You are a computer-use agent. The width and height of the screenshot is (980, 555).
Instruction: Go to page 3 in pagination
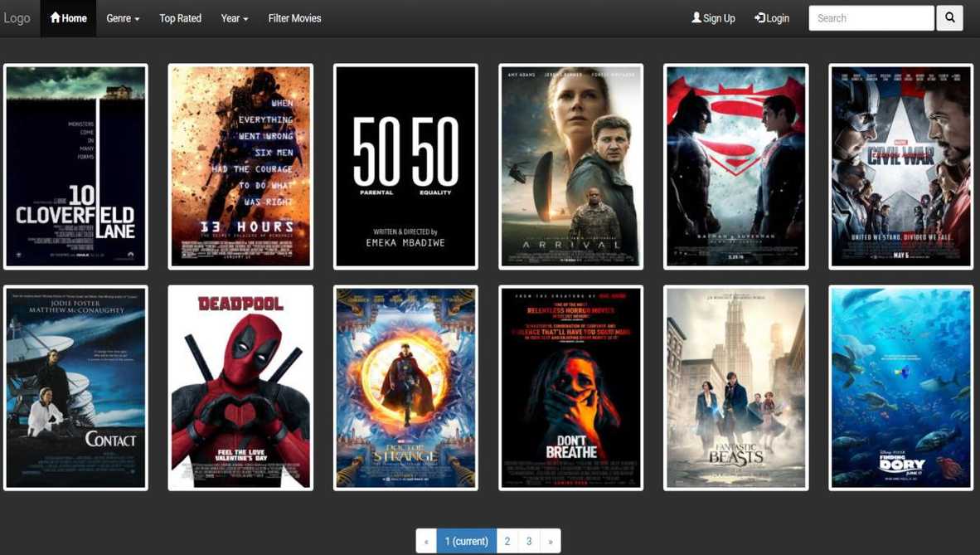point(529,540)
